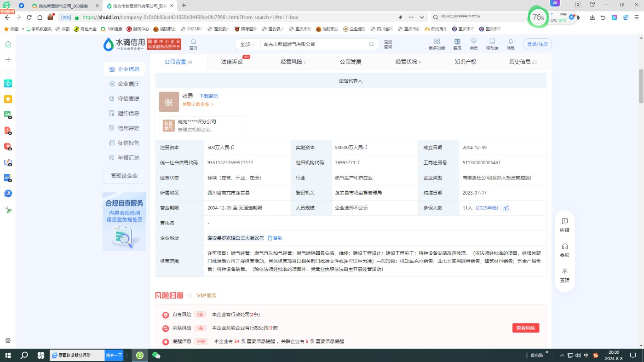
Task: Open browser hamburger menu icon
Action: 637,17
